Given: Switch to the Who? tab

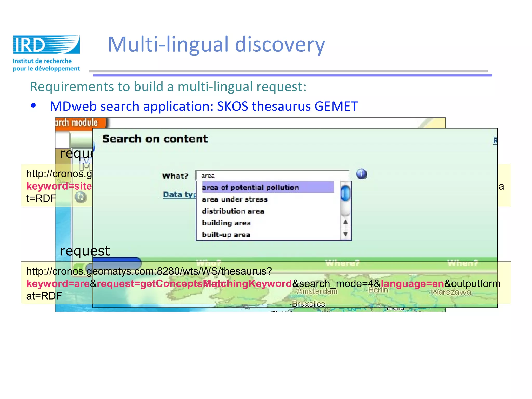Looking at the screenshot, I should [208, 263].
